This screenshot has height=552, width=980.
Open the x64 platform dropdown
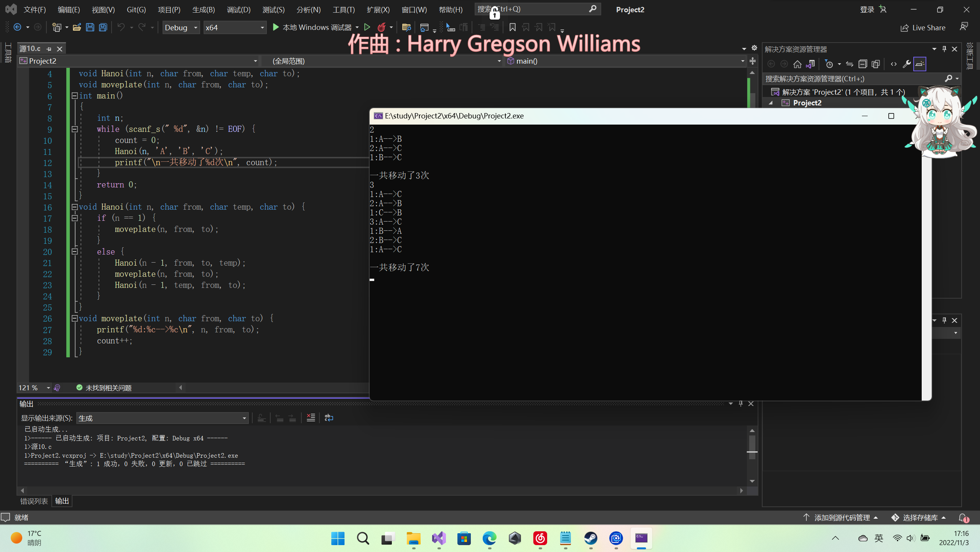(235, 28)
